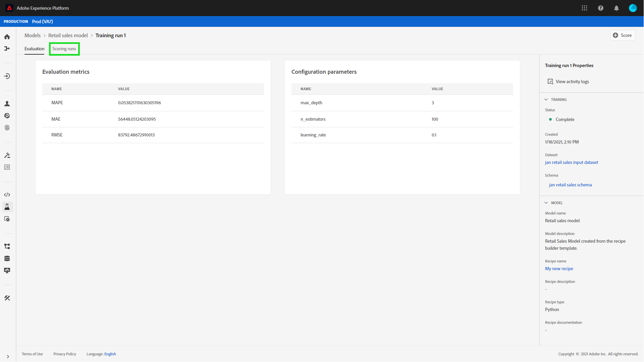The width and height of the screenshot is (644, 362).
Task: Switch to the Scoring runs tab
Action: click(x=64, y=49)
